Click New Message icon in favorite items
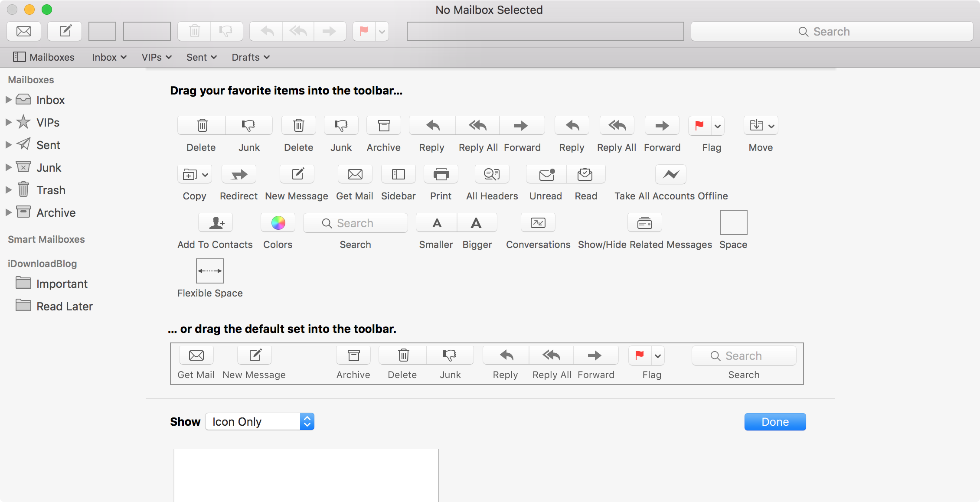This screenshot has width=980, height=502. click(297, 174)
